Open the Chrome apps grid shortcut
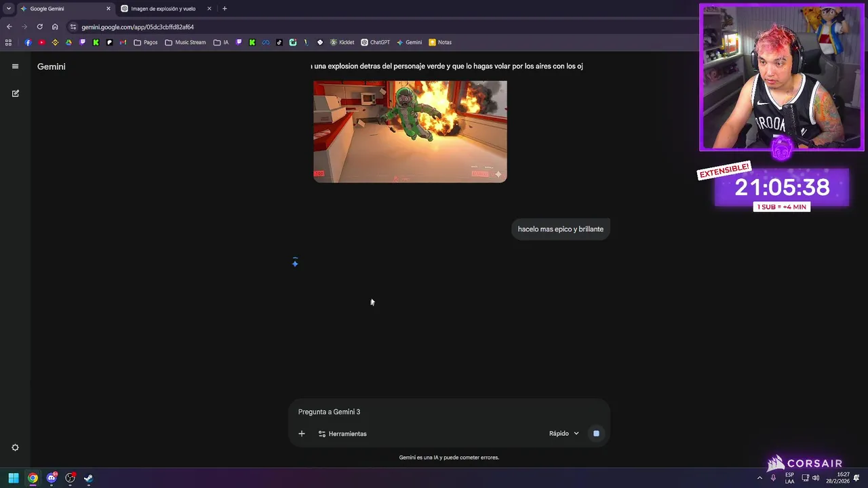The width and height of the screenshot is (868, 488). 8,42
